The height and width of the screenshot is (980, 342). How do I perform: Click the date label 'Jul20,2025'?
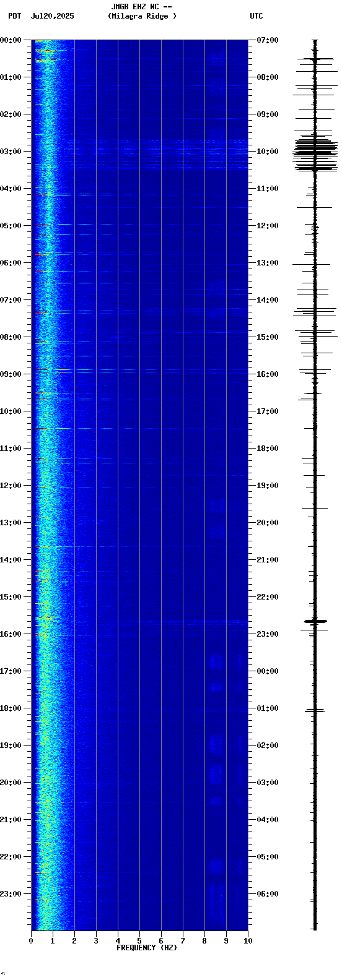[x=53, y=16]
